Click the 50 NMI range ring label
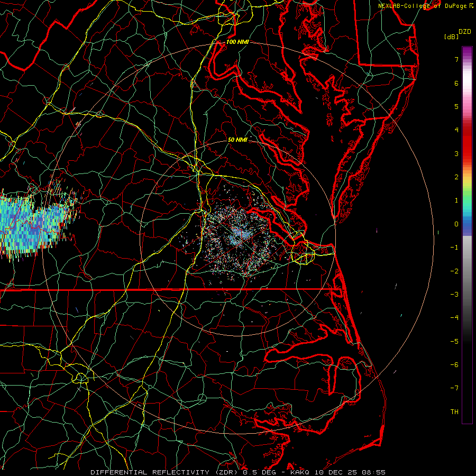The image size is (476, 476). 237,140
